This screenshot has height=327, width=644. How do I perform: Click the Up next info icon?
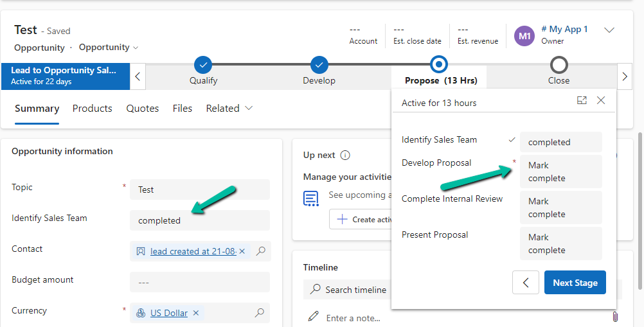(345, 155)
